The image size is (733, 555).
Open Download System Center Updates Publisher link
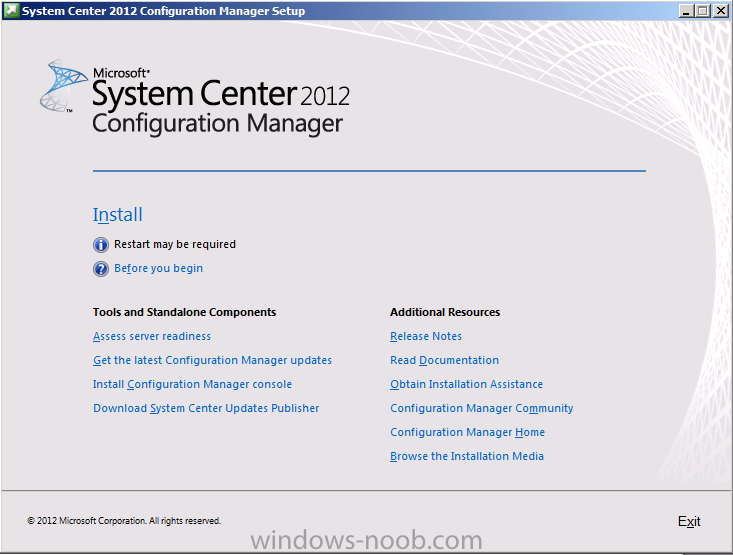[x=206, y=408]
